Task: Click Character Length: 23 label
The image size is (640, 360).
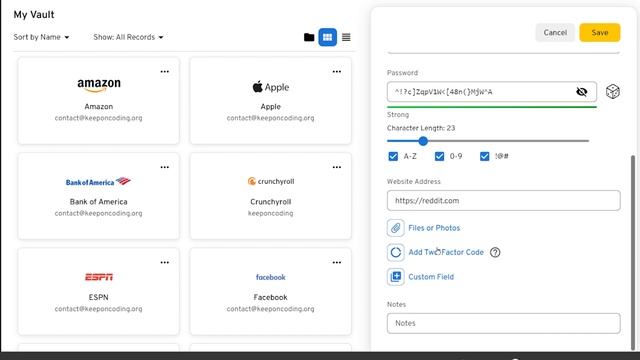Action: (421, 128)
